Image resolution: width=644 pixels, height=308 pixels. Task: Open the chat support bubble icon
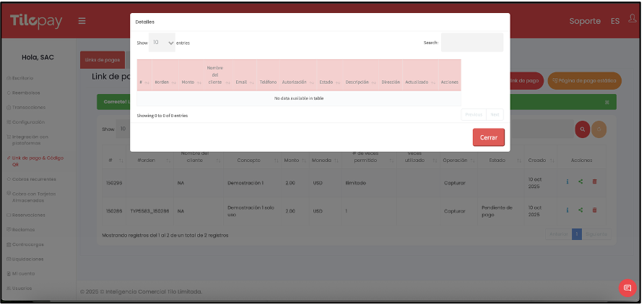pos(627,288)
